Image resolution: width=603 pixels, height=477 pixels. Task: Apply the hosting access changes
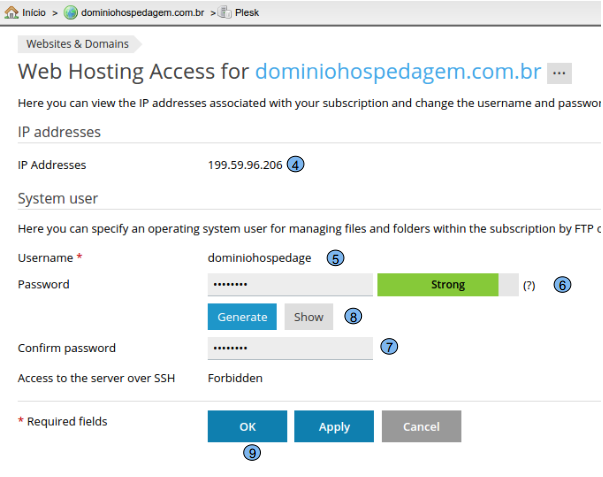[334, 426]
